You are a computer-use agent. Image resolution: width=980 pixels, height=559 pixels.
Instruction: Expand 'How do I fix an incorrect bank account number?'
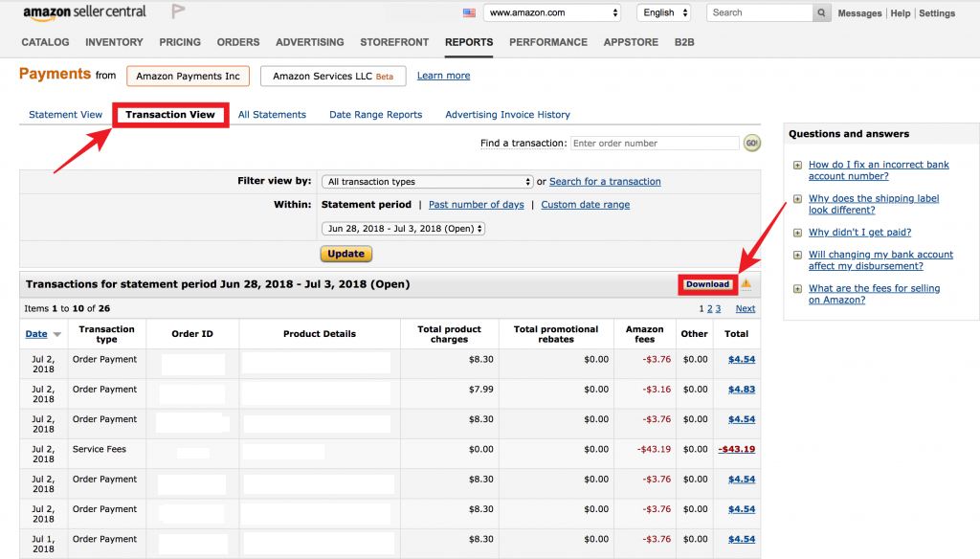click(x=797, y=165)
